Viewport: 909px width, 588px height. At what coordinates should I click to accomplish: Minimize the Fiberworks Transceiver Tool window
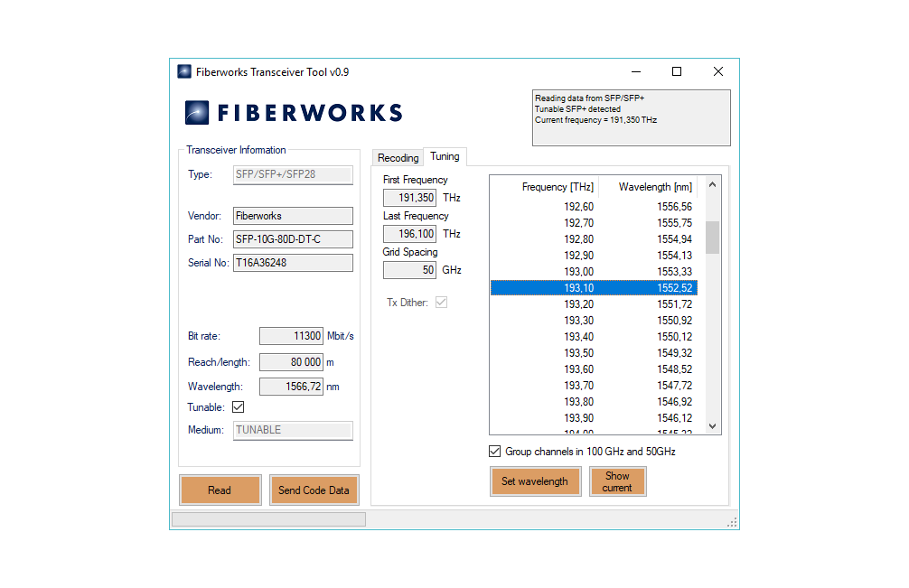point(636,72)
